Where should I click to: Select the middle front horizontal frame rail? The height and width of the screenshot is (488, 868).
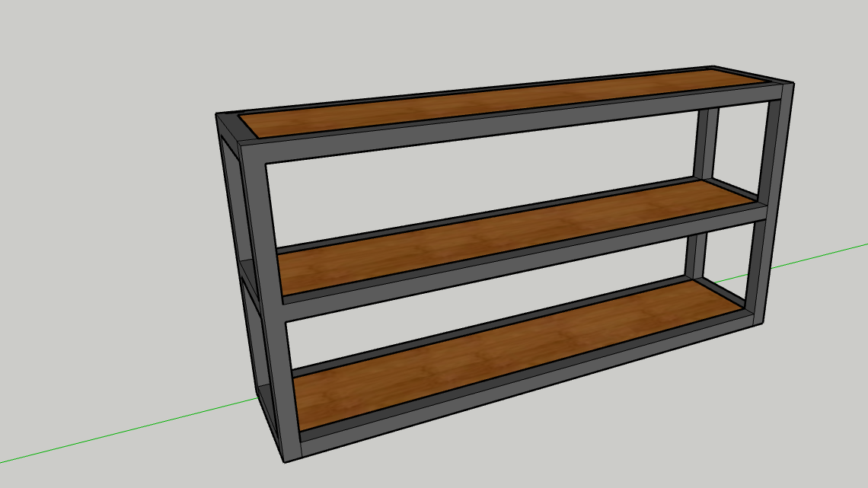[518, 259]
